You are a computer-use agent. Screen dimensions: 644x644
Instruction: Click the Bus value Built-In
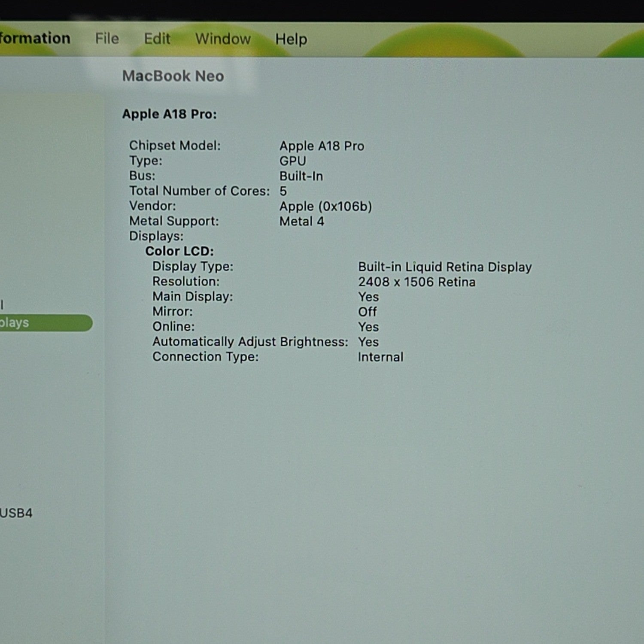(301, 176)
